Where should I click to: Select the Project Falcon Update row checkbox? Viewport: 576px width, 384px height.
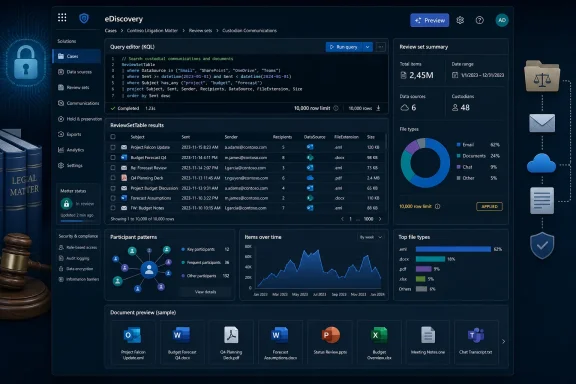[113, 147]
